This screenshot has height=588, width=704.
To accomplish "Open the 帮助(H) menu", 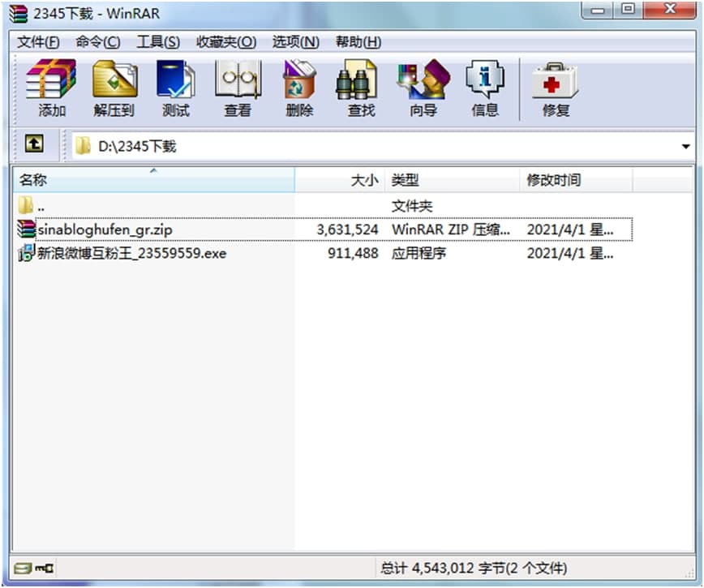I will (358, 42).
